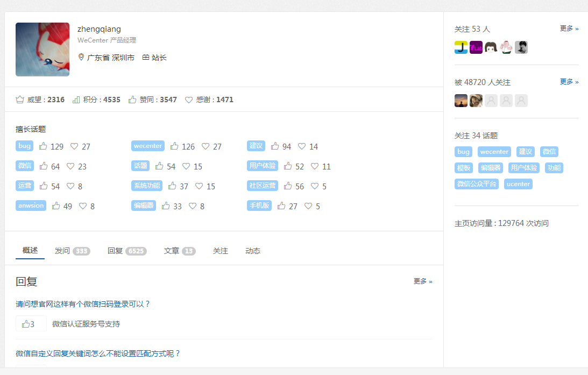Screen dimensions: 588x375
Task: Open the WeChat QR login question link
Action: [83, 304]
